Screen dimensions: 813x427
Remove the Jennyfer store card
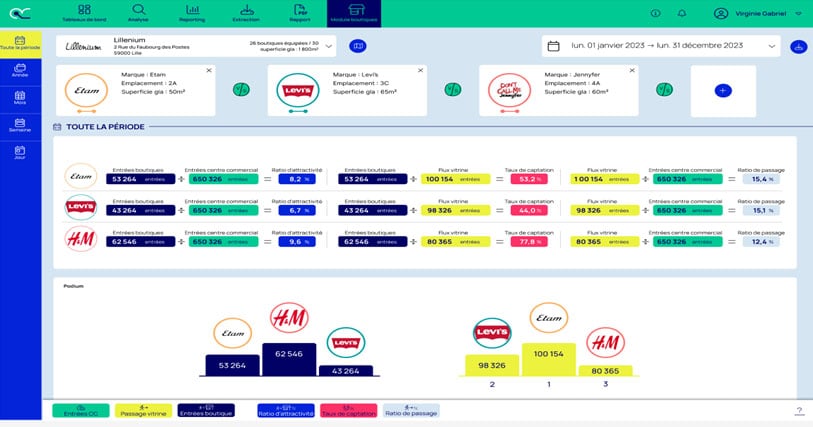(x=632, y=70)
